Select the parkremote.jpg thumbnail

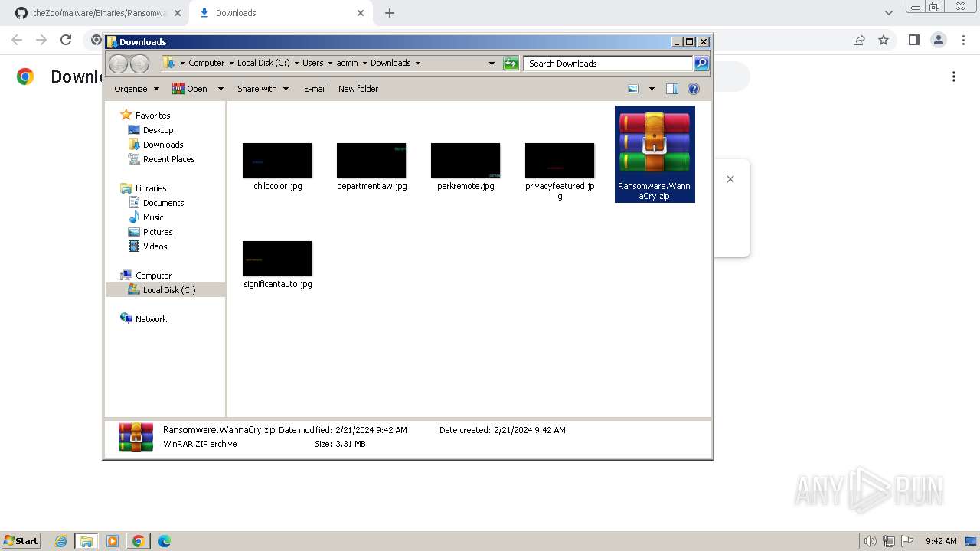(465, 160)
